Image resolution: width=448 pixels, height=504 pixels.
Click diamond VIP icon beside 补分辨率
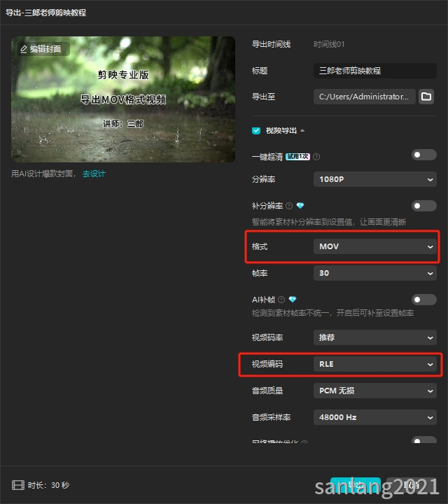pos(300,205)
